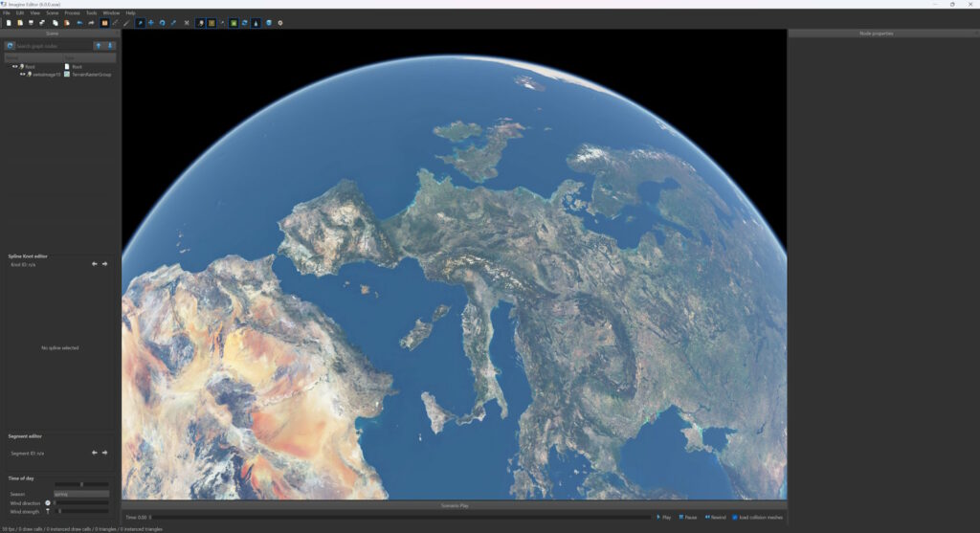Viewport: 980px width, 533px height.
Task: Select the circular Rotate tool
Action: [162, 23]
